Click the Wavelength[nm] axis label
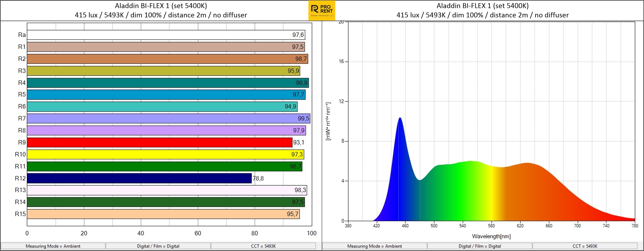Screen dimensions: 644x251 [491, 236]
